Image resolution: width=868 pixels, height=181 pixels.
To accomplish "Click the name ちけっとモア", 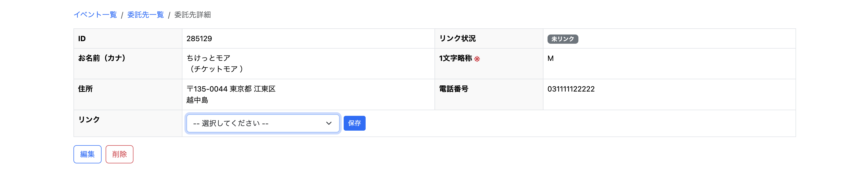I will [208, 58].
